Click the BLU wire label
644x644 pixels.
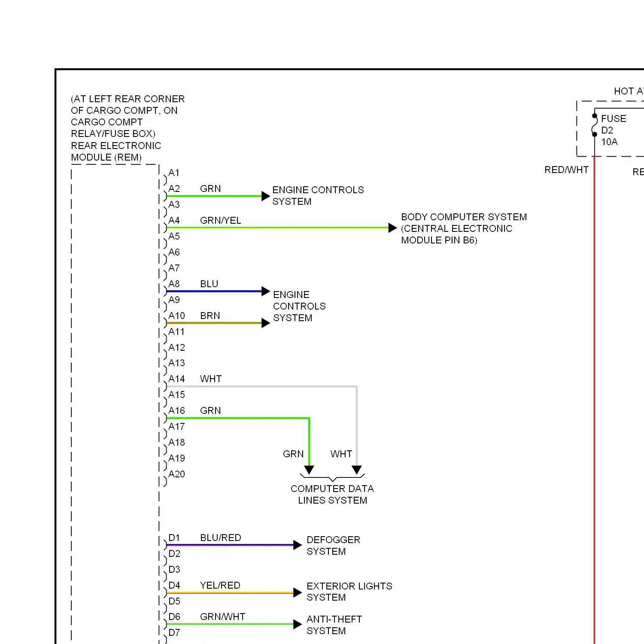tap(209, 284)
